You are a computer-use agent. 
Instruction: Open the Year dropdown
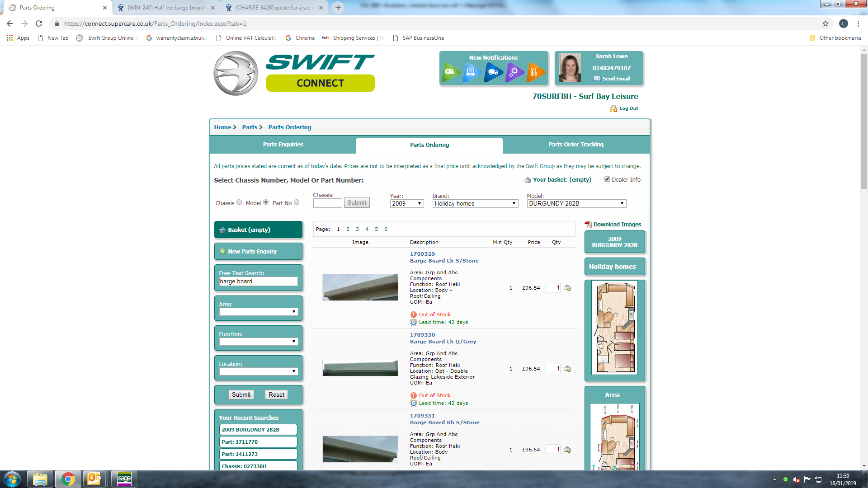[x=406, y=204]
